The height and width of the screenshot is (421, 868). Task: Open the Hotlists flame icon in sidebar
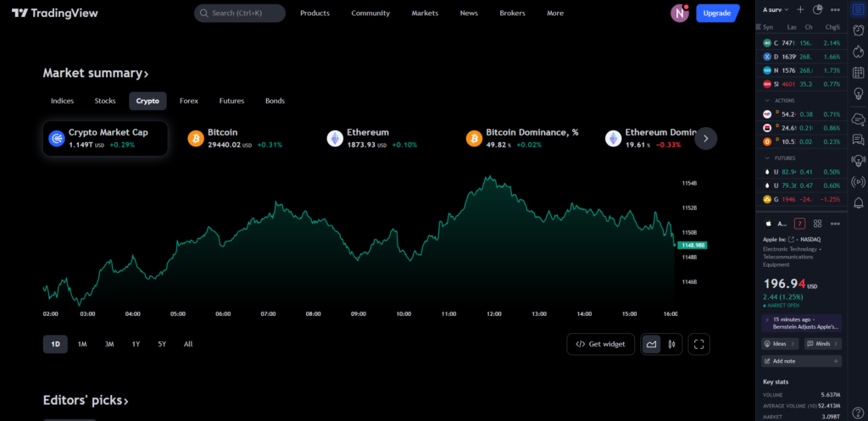[858, 50]
